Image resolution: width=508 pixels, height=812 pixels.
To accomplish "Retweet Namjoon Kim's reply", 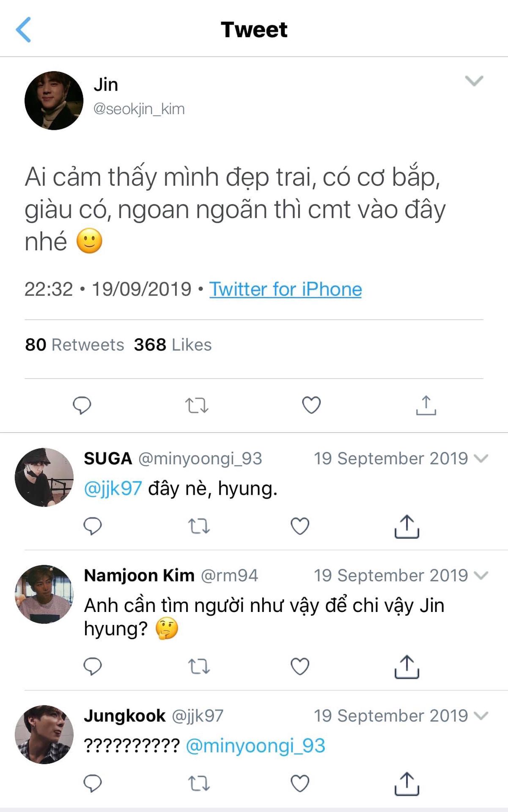I will pyautogui.click(x=198, y=667).
